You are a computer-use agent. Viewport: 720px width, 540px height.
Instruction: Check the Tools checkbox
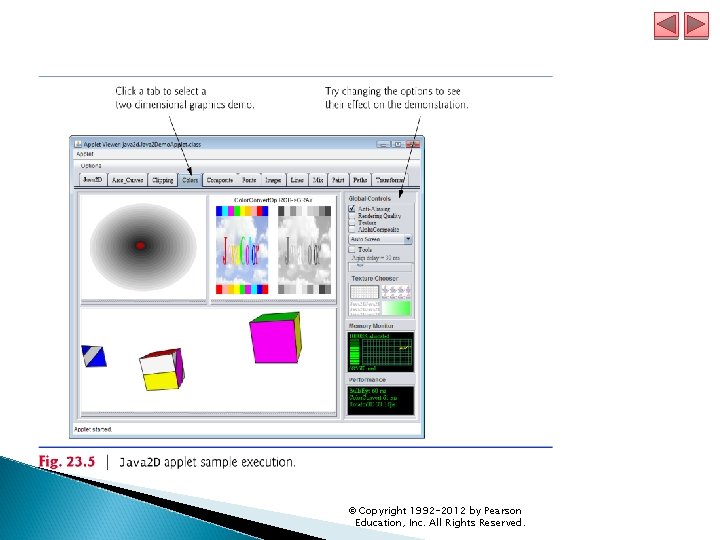coord(352,249)
